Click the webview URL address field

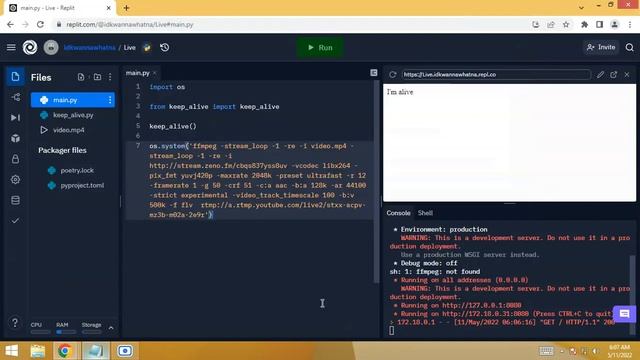[x=496, y=75]
